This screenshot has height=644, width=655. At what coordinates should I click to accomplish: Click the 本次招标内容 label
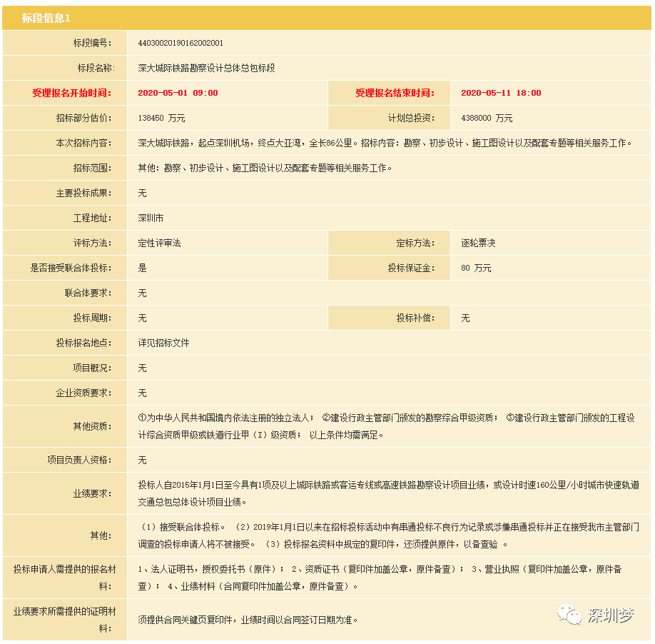84,143
